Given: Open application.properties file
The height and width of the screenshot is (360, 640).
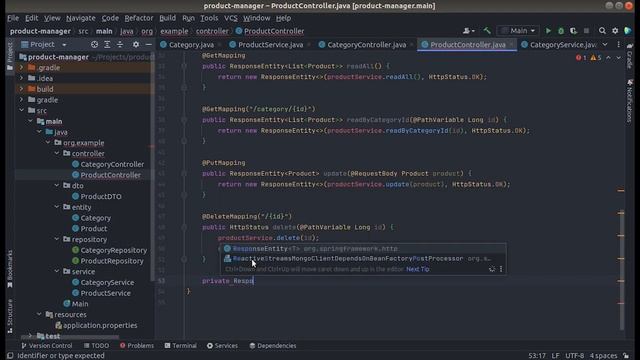Looking at the screenshot, I should [x=100, y=325].
